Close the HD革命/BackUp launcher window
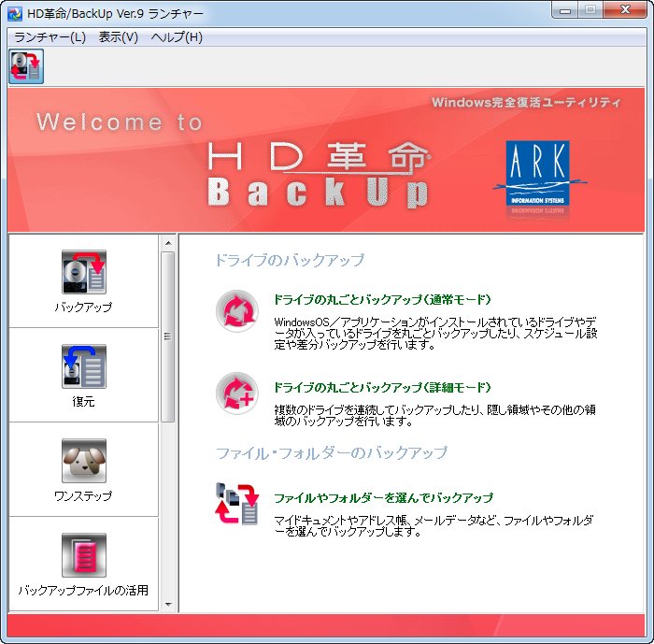Viewport: 654px width, 644px height. pos(625,10)
